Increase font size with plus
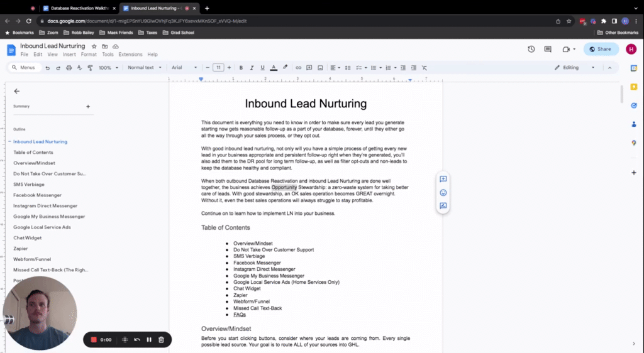 coord(229,68)
